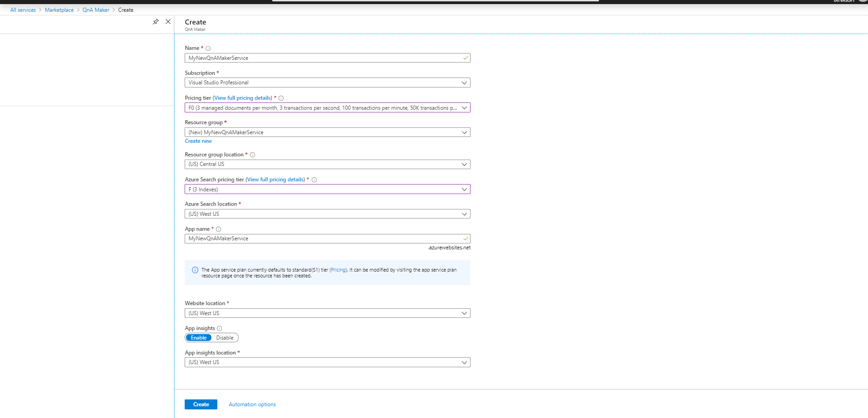Open the Pricing link in info notice
This screenshot has height=418, width=868.
[x=338, y=270]
